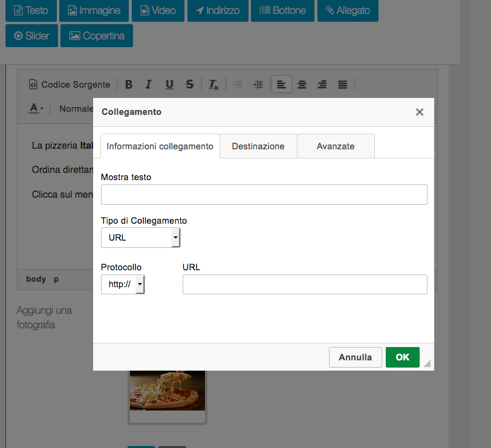The width and height of the screenshot is (491, 448).
Task: Expand the Tipo di Collegamento dropdown
Action: tap(140, 238)
